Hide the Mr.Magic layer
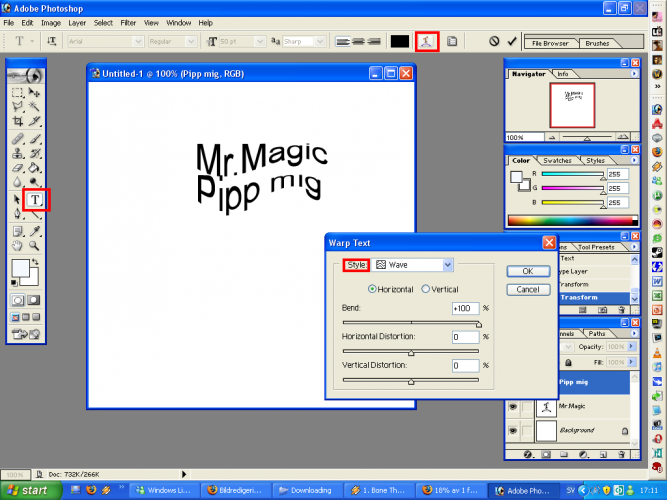667x500 pixels. coord(513,407)
